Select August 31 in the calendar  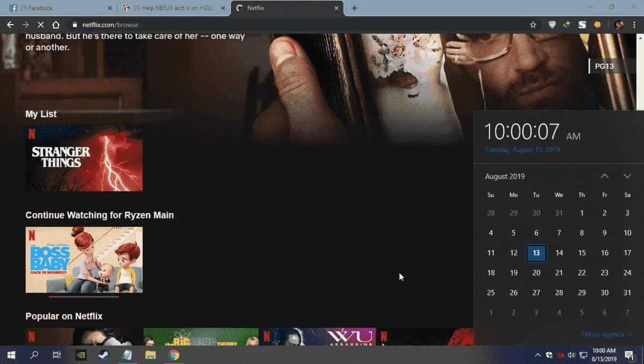click(x=627, y=293)
